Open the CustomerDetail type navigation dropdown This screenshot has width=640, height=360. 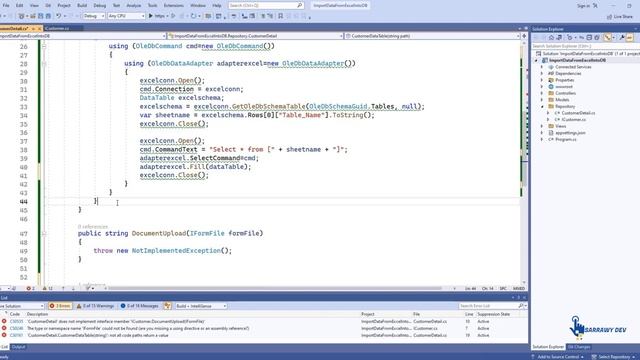point(256,36)
